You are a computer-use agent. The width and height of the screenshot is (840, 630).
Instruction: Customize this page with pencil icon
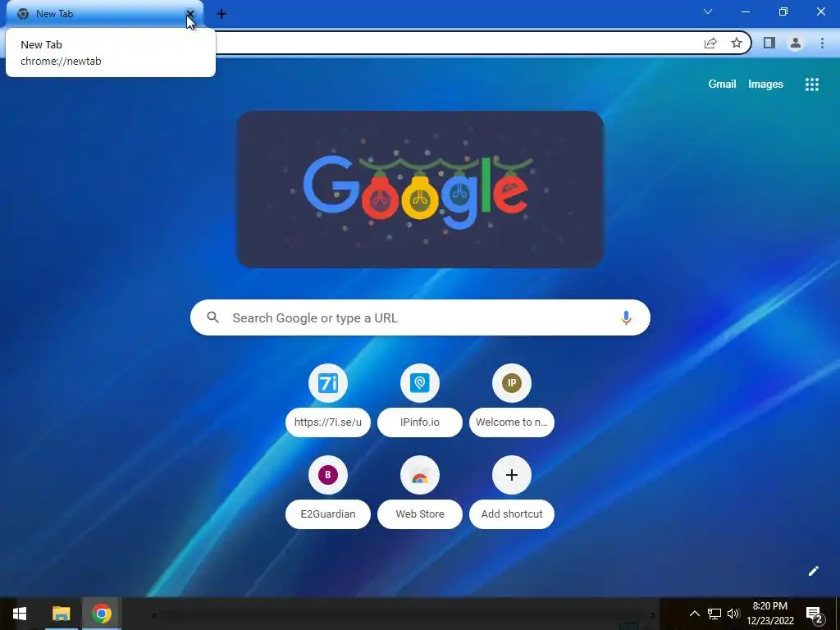[x=813, y=571]
